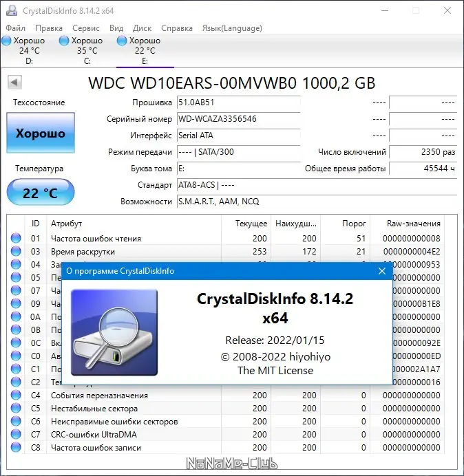Image resolution: width=464 pixels, height=476 pixels.
Task: Click the Текущее column header
Action: point(246,224)
